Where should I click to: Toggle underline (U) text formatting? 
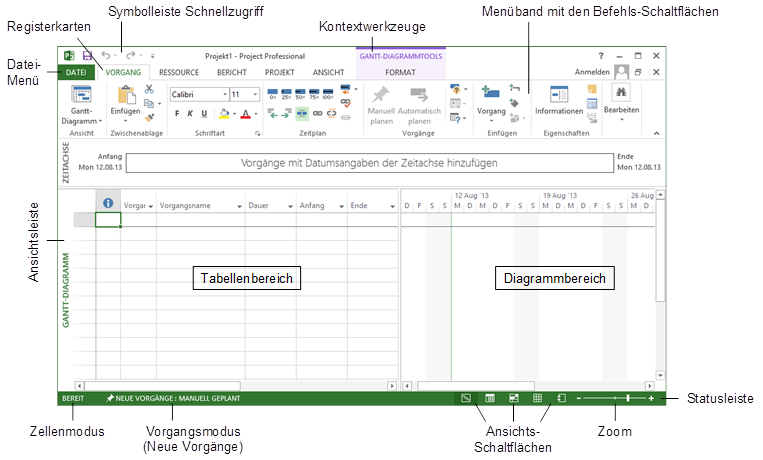(205, 113)
